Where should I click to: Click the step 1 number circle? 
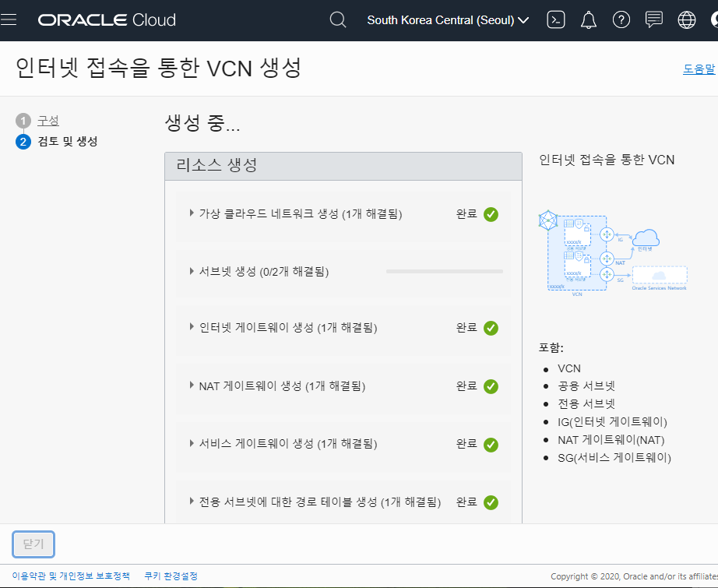pyautogui.click(x=23, y=121)
